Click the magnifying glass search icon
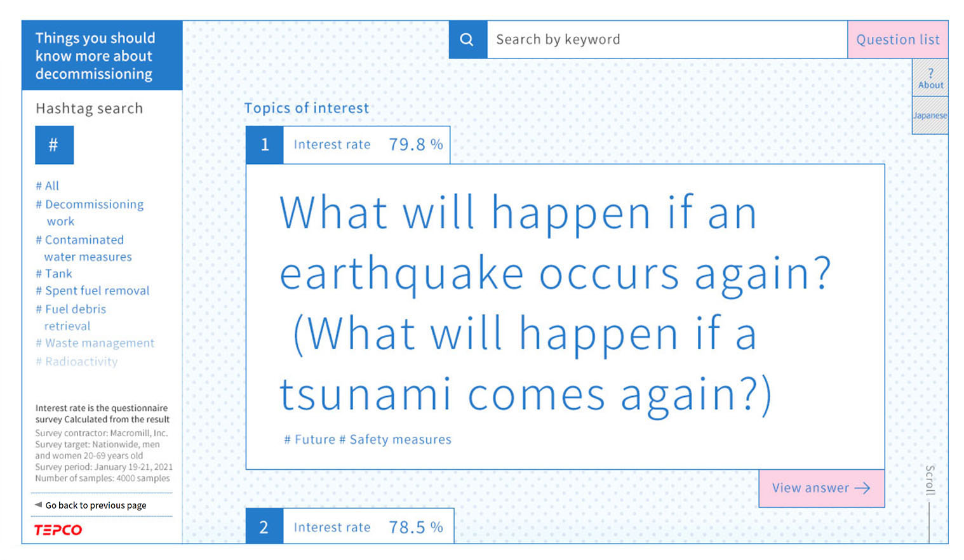Viewport: 964px width, 560px height. 467,39
